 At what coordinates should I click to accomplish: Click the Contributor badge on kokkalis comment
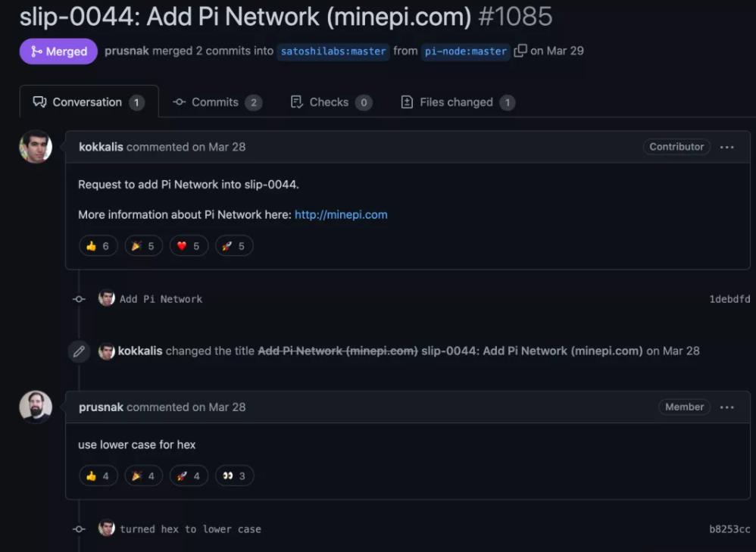coord(676,147)
